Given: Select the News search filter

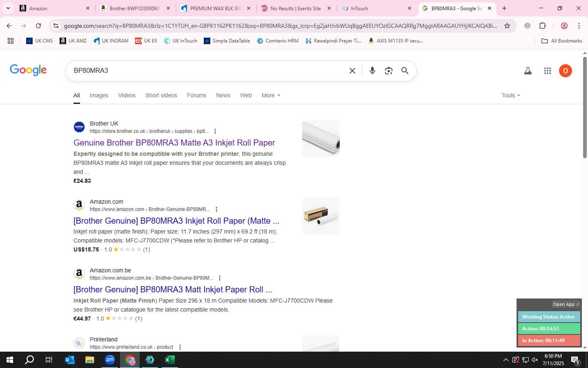Looking at the screenshot, I should coord(223,95).
